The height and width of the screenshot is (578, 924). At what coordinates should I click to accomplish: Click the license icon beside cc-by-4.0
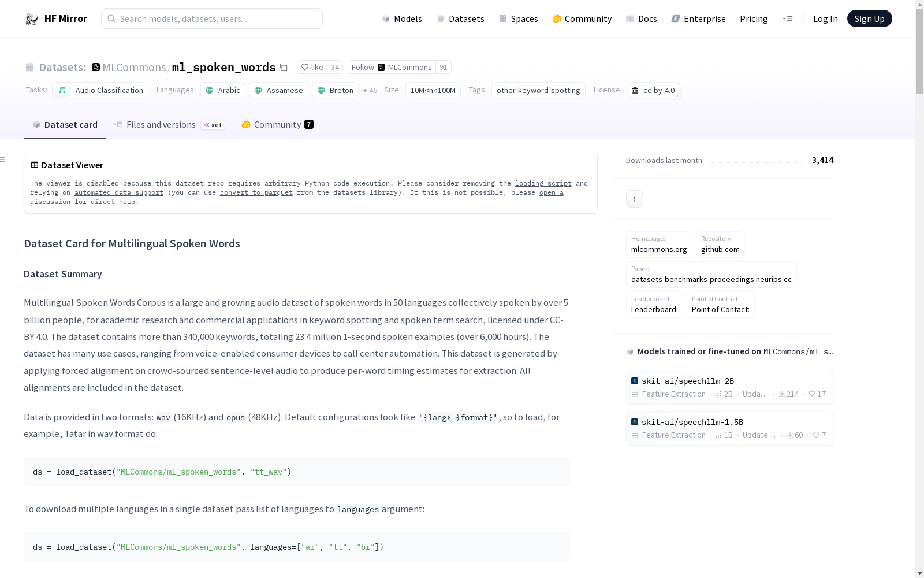click(x=635, y=90)
